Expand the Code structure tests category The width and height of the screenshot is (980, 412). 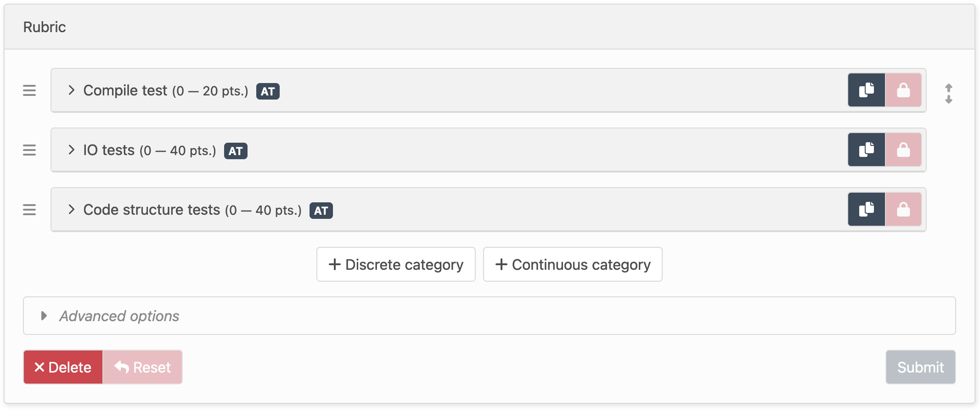pos(71,209)
